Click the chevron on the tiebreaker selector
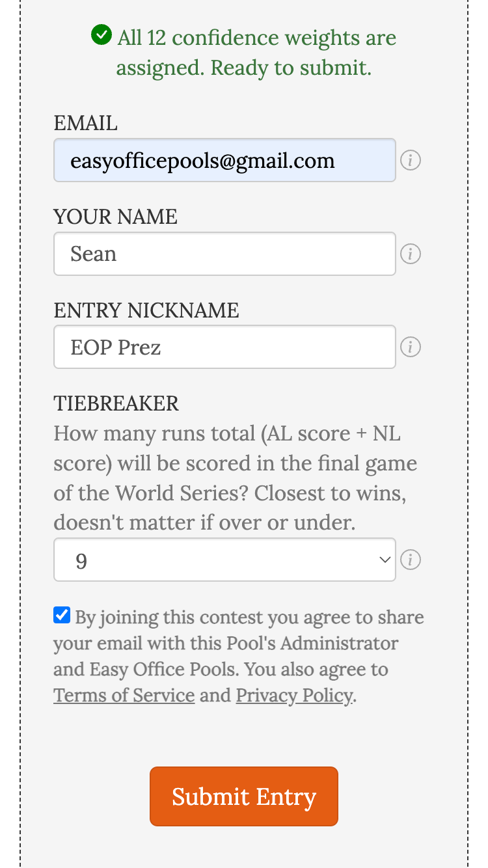The image size is (488, 868). coord(384,560)
